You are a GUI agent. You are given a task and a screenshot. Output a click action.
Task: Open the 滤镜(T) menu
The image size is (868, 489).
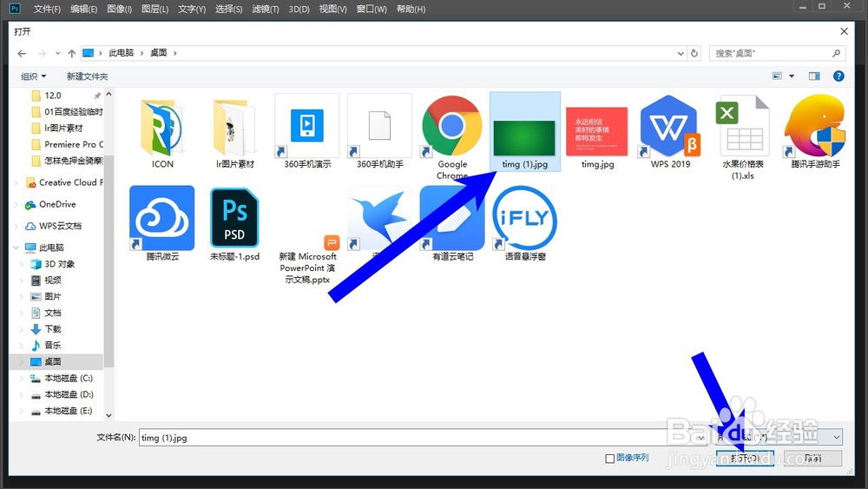[265, 9]
